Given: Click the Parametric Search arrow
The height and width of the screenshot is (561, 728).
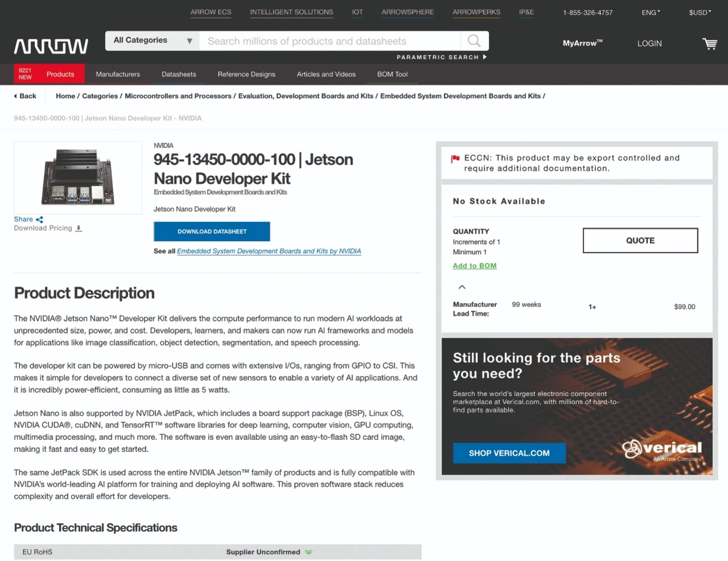Looking at the screenshot, I should [485, 57].
